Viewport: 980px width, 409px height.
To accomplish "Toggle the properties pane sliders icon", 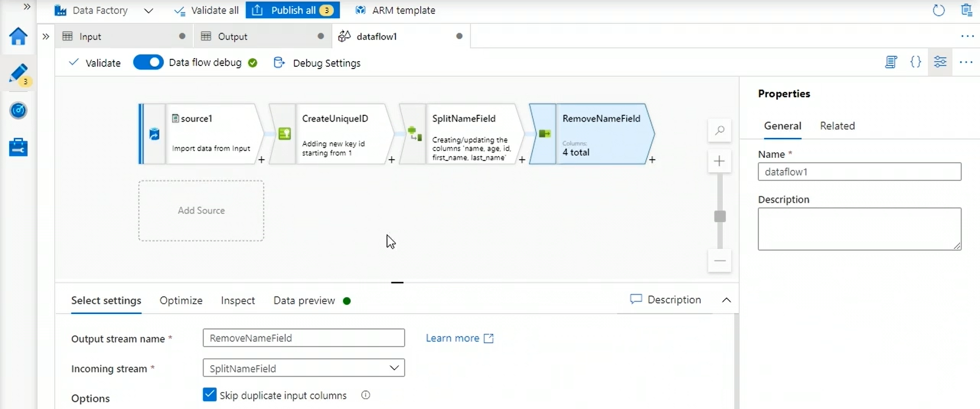I will click(x=940, y=62).
